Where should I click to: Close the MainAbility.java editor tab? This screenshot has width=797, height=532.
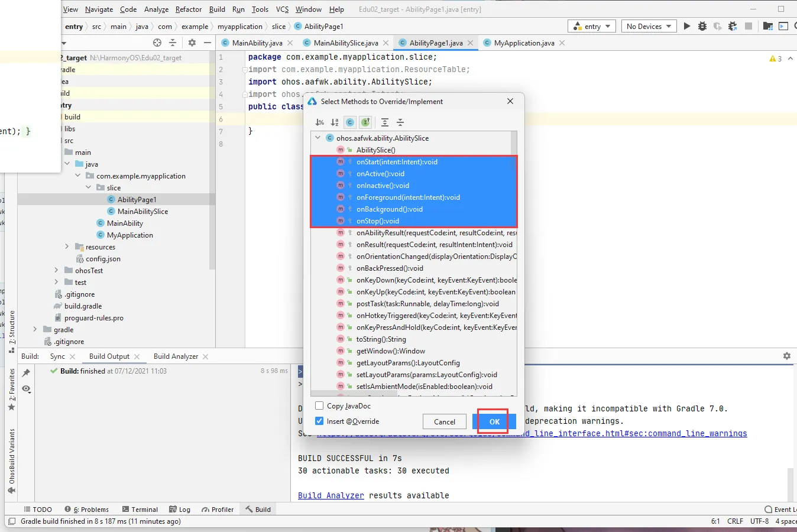290,43
